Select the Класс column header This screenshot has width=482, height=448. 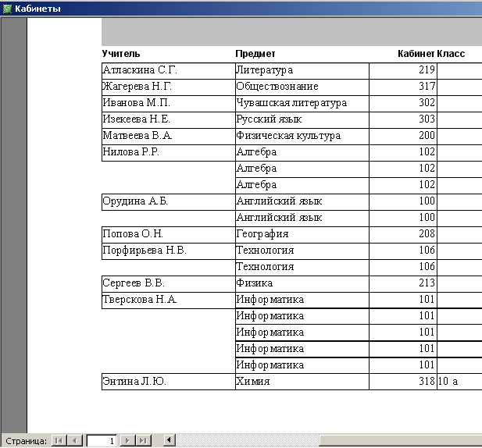[451, 54]
